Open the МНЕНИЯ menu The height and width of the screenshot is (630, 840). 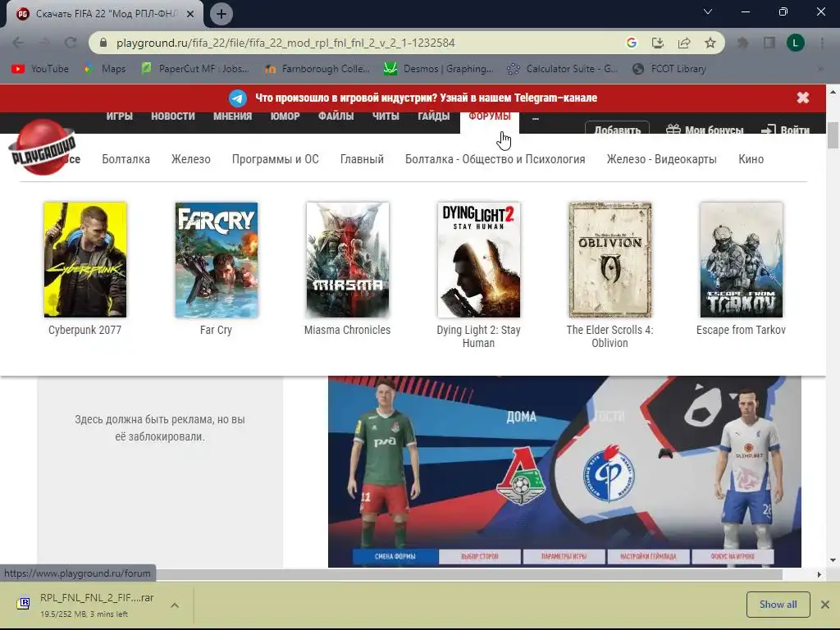pos(232,116)
